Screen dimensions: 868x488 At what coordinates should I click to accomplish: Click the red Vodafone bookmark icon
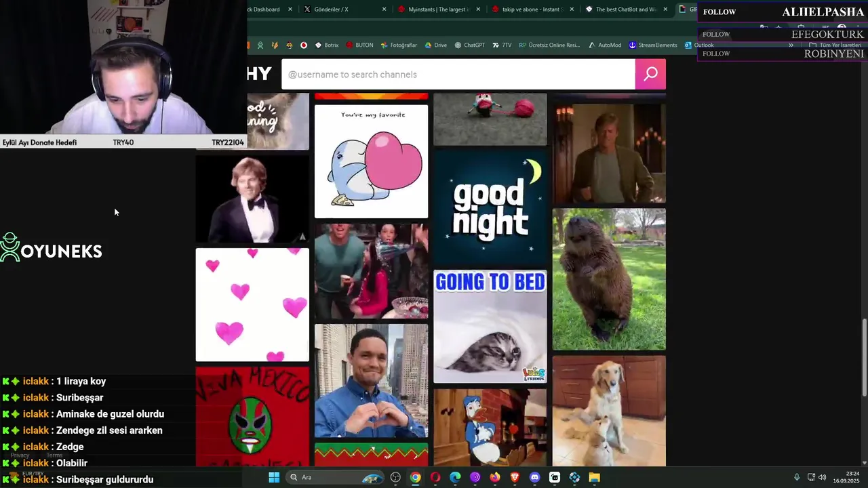tap(303, 45)
